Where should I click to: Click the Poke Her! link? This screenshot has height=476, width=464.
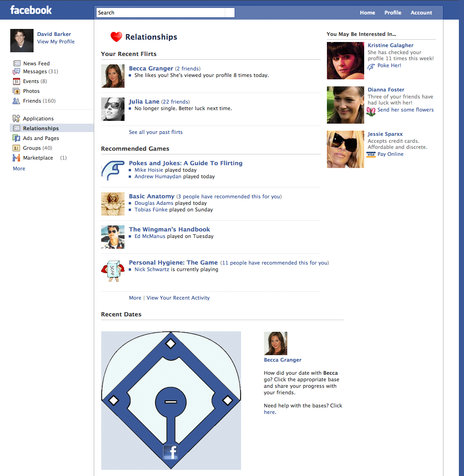389,66
